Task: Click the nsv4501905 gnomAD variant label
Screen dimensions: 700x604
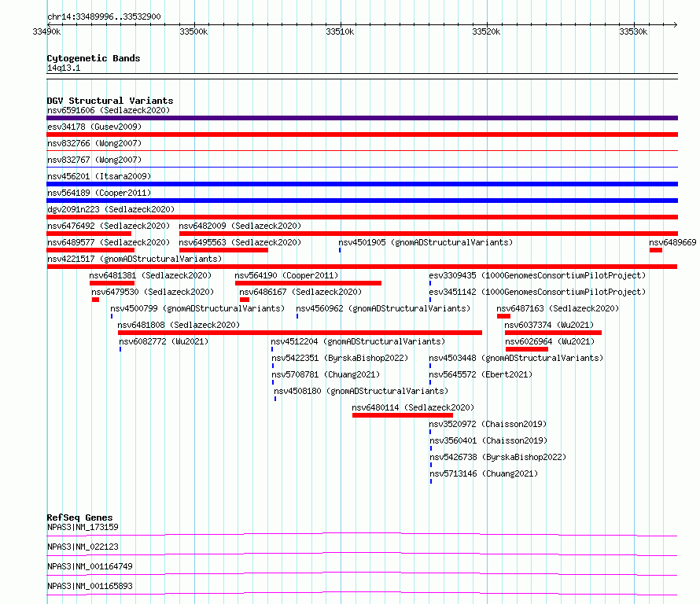Action: (x=426, y=242)
